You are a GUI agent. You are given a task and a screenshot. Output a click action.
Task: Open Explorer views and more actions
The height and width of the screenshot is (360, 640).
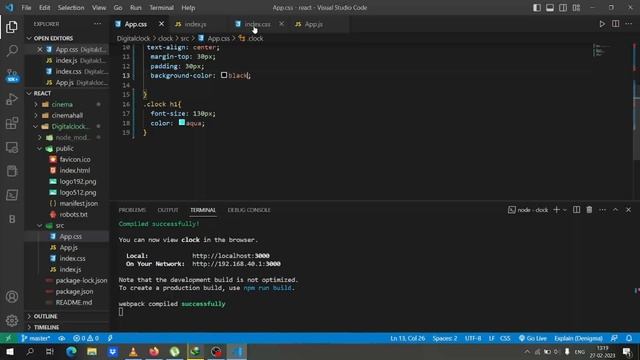pos(98,24)
